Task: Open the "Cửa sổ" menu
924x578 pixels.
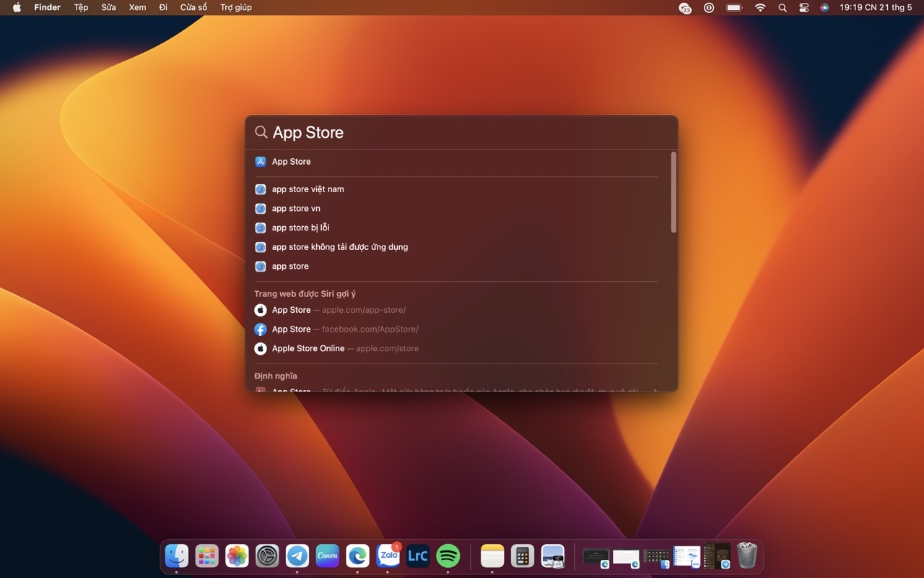Action: pyautogui.click(x=193, y=7)
